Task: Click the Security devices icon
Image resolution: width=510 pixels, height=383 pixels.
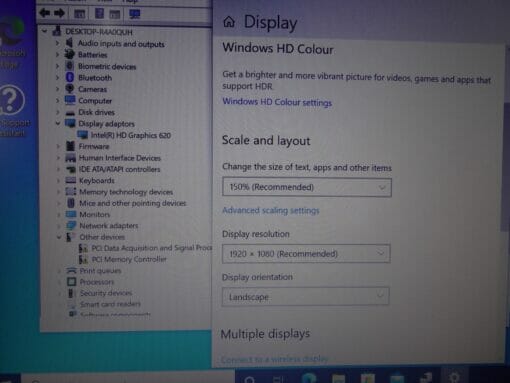Action: point(71,293)
